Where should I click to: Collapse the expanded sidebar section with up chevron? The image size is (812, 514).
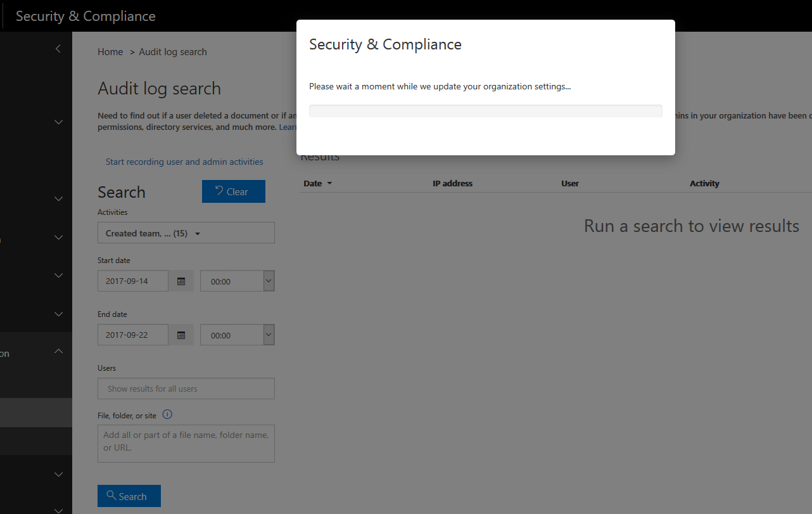58,350
